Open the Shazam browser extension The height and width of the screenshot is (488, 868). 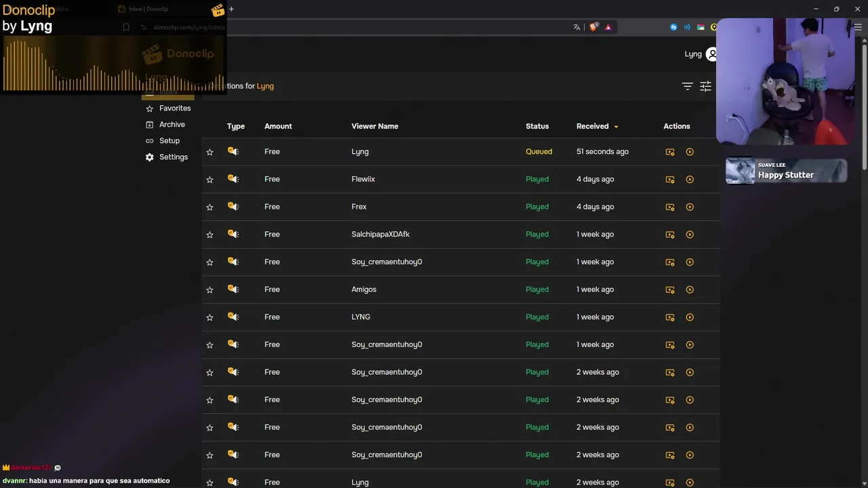[673, 27]
